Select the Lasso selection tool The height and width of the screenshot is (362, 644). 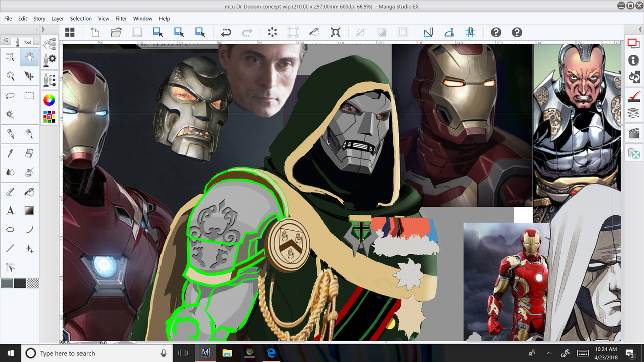10,96
